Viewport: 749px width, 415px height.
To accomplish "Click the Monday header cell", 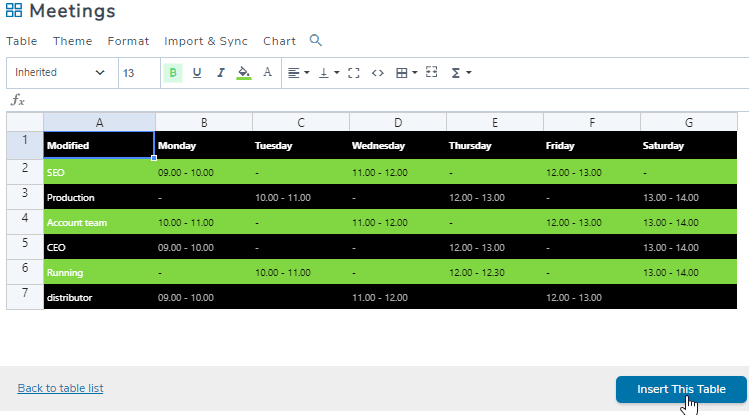I will (204, 145).
